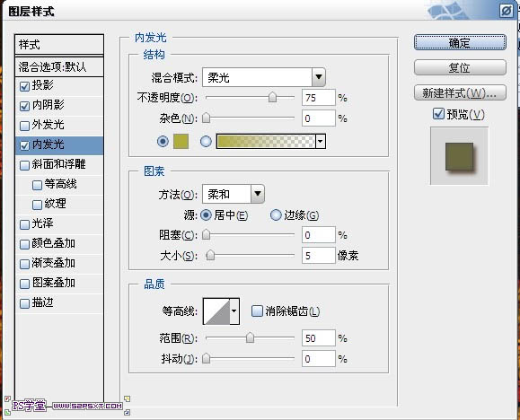Click the 不透明度 slider handle
This screenshot has width=520, height=420.
click(x=272, y=98)
